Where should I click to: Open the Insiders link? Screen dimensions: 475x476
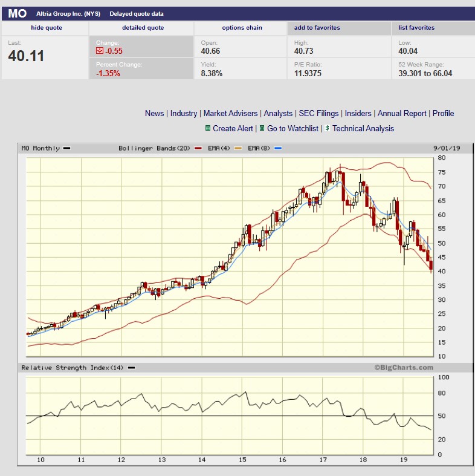tap(358, 114)
